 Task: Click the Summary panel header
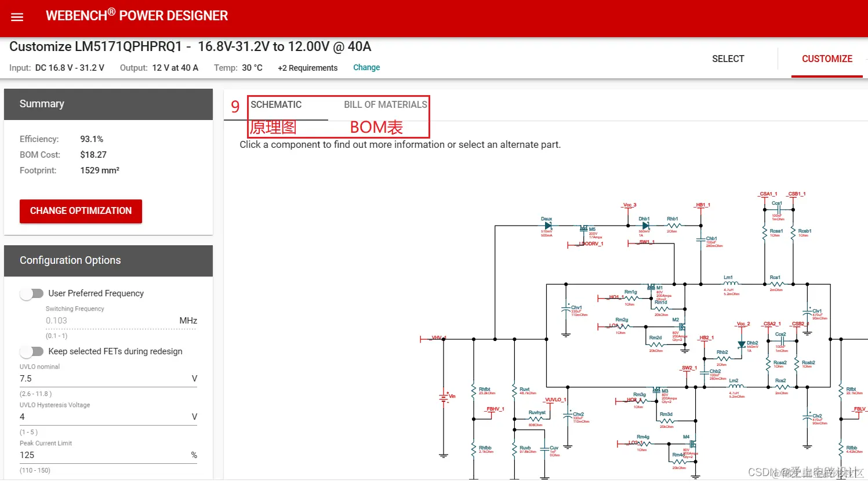(x=108, y=104)
